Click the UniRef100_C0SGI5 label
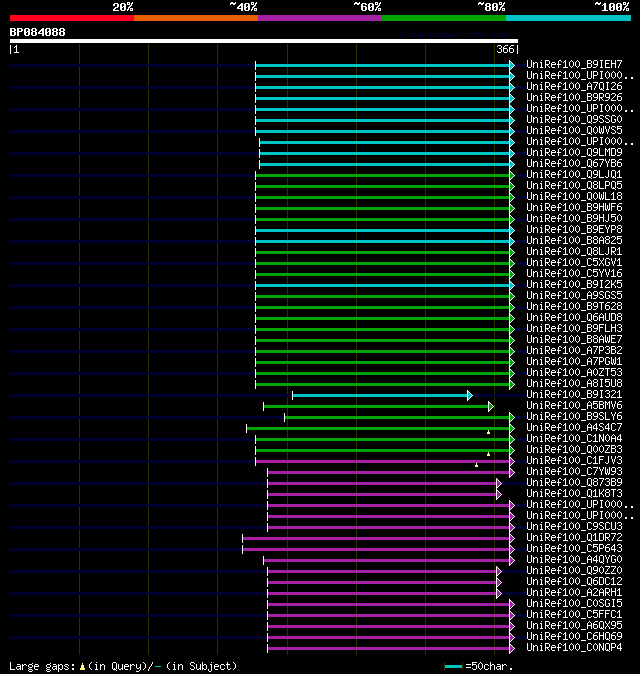The height and width of the screenshot is (674, 640). point(574,604)
